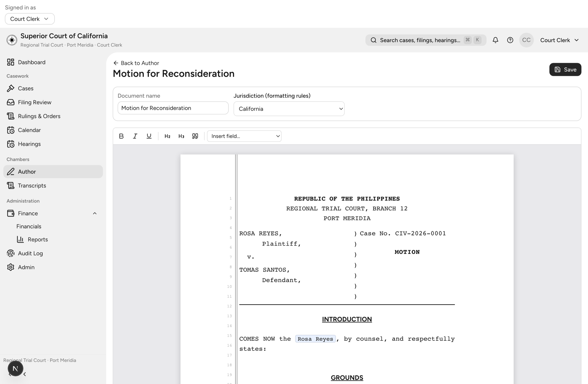The image size is (588, 384).
Task: Click the MOTION title in caption
Action: pyautogui.click(x=407, y=252)
